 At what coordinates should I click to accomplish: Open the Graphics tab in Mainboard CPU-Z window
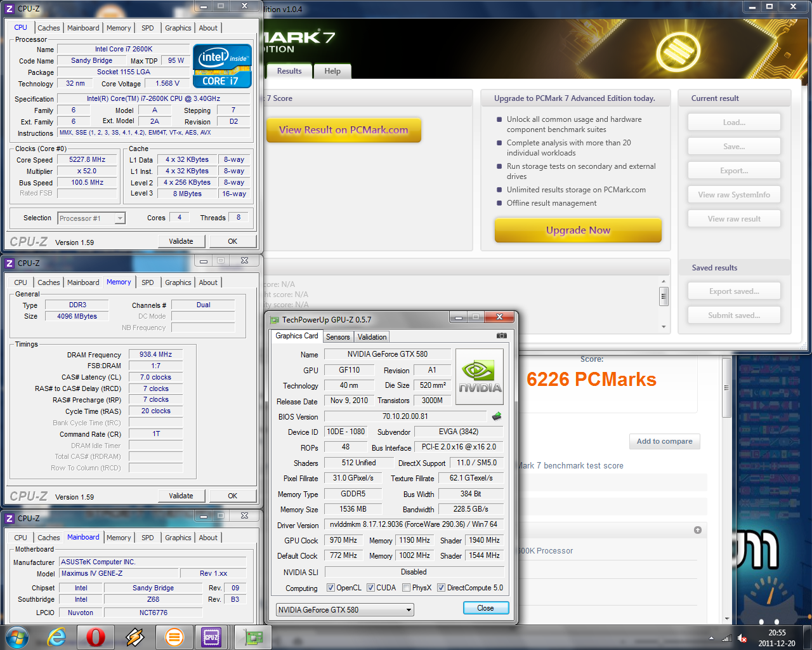coord(178,538)
